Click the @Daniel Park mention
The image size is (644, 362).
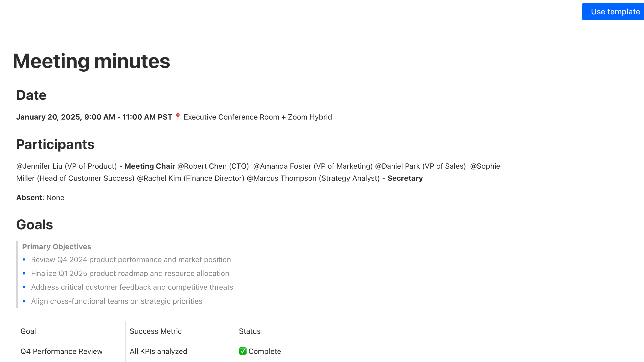pyautogui.click(x=397, y=166)
